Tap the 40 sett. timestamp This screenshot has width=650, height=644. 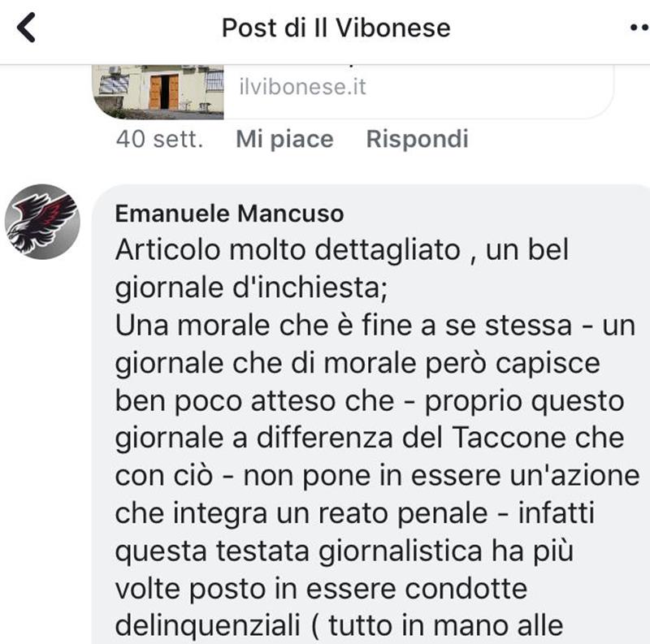(x=159, y=139)
